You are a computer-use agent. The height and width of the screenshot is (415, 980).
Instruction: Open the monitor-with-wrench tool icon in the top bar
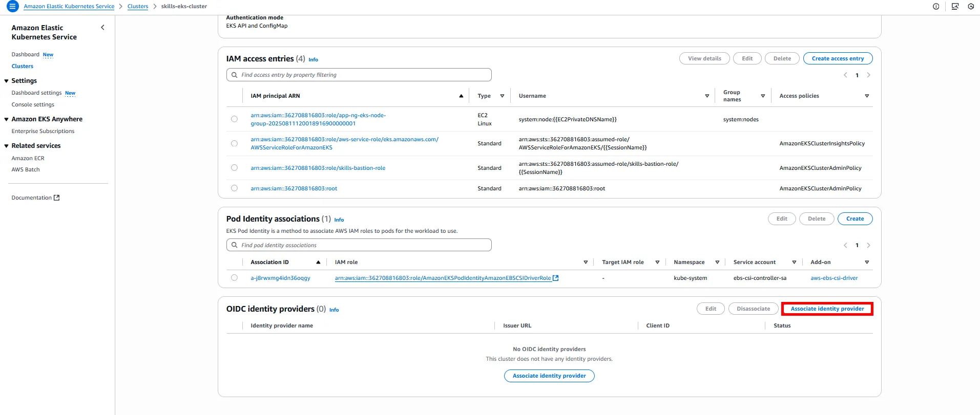click(955, 7)
